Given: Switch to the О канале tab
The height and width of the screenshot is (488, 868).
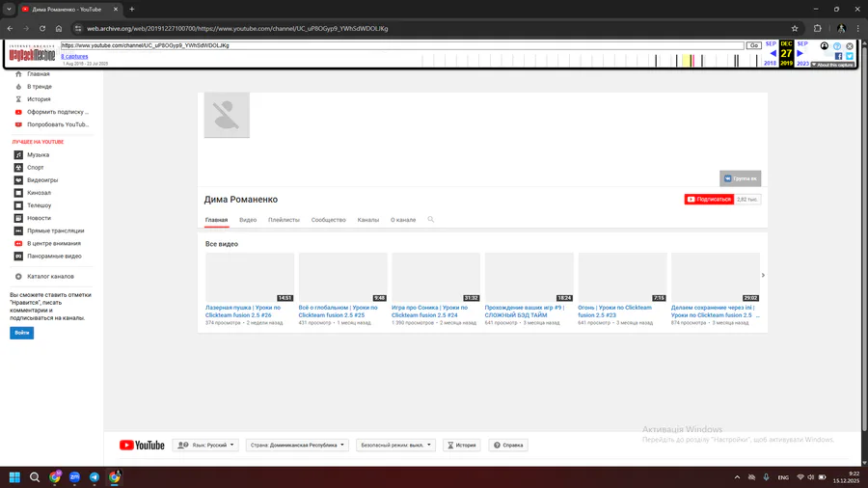Looking at the screenshot, I should click(403, 220).
